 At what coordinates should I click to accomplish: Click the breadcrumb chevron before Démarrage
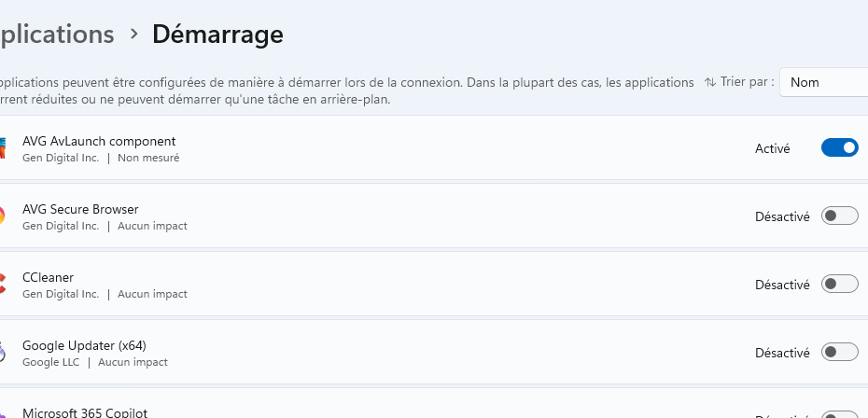tap(133, 35)
